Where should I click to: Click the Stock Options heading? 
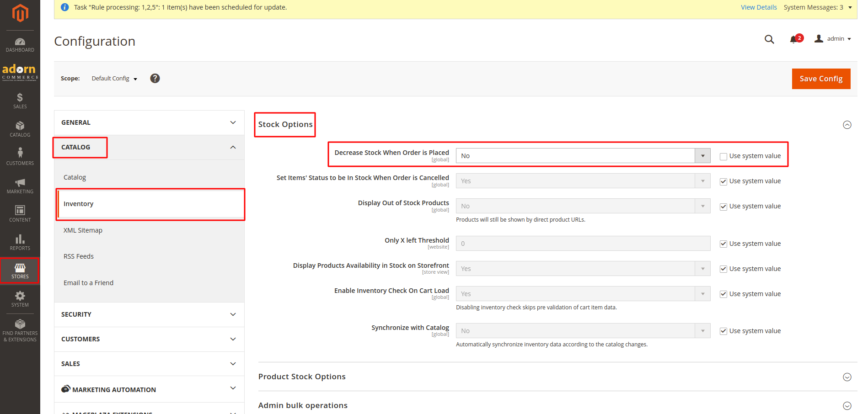click(285, 124)
